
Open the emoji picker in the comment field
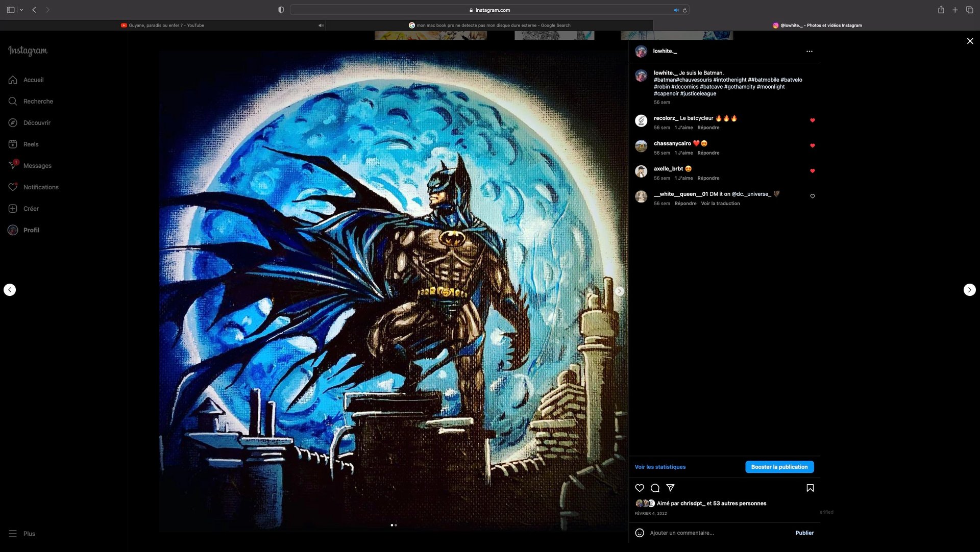point(641,533)
